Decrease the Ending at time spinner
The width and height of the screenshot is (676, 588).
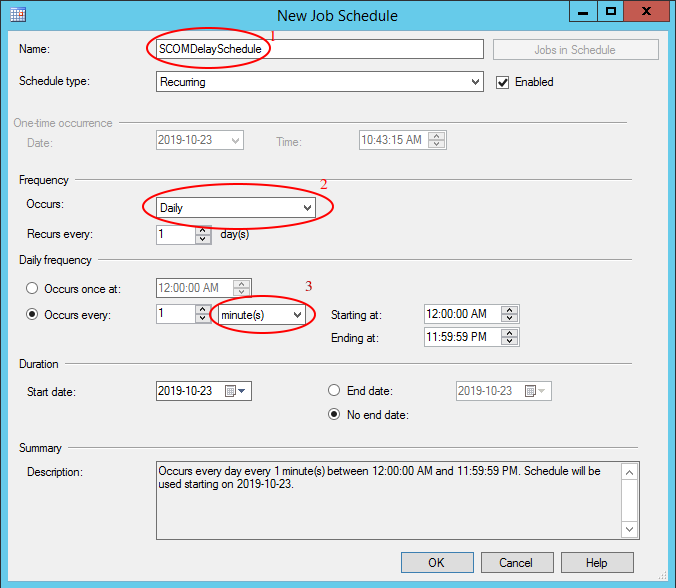[510, 342]
